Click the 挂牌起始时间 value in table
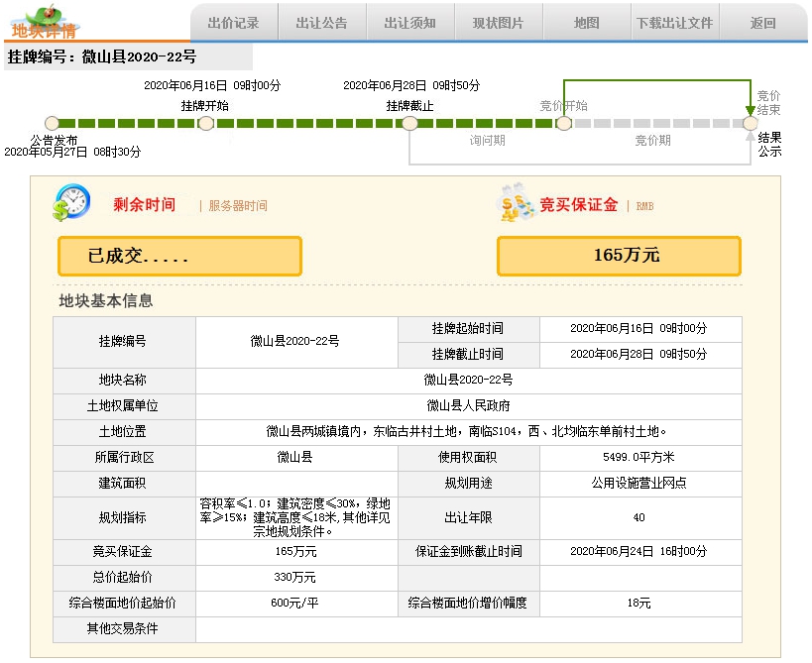 [x=640, y=329]
